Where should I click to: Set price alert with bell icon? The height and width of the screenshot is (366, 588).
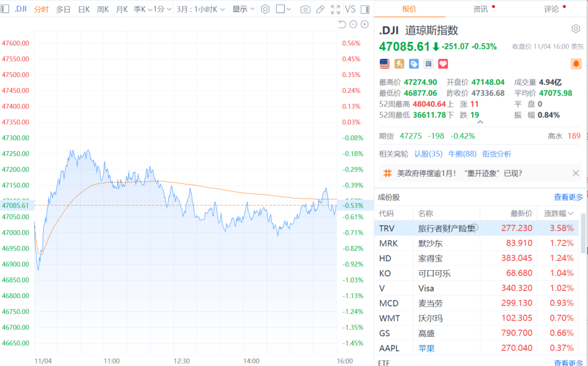576,64
